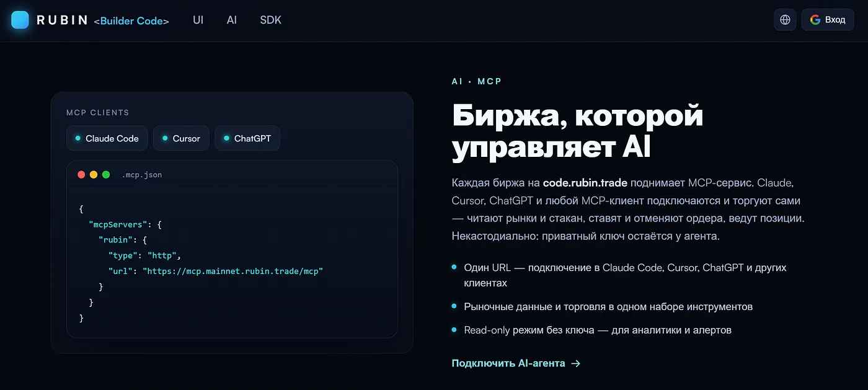Click the "mcpServers" key in code

(118, 224)
